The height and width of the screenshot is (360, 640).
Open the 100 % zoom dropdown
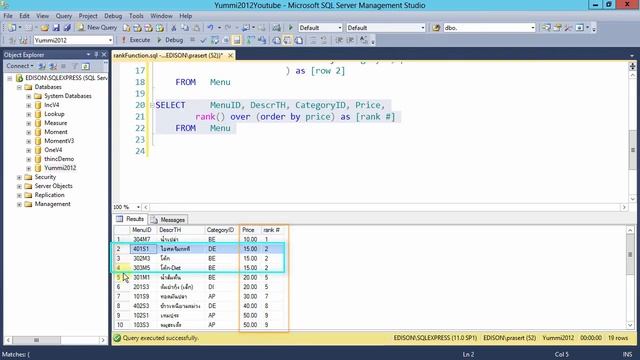pos(138,207)
